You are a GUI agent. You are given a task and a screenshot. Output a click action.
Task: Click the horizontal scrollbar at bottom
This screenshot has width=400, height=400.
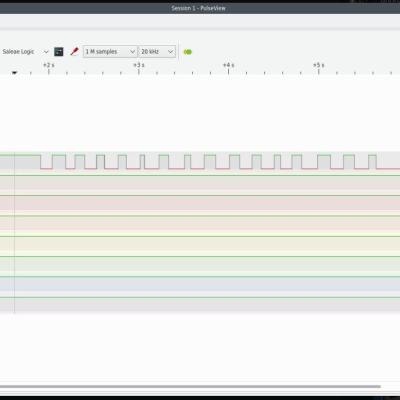coord(190,387)
